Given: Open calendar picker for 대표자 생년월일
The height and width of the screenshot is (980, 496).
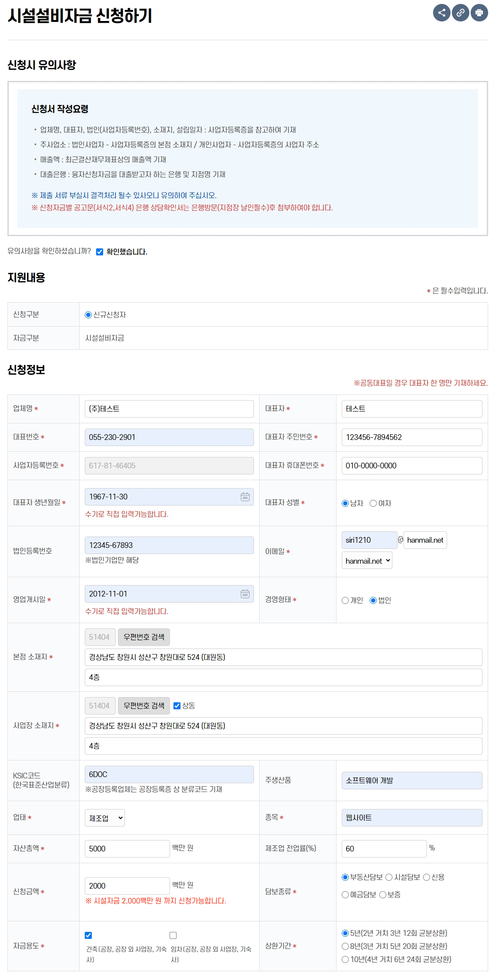Looking at the screenshot, I should (x=245, y=497).
